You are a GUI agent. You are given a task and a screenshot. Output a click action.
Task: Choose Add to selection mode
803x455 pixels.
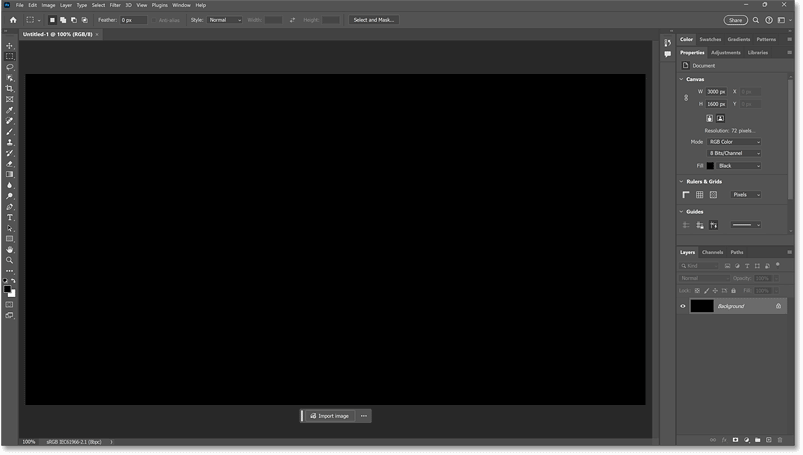point(63,20)
